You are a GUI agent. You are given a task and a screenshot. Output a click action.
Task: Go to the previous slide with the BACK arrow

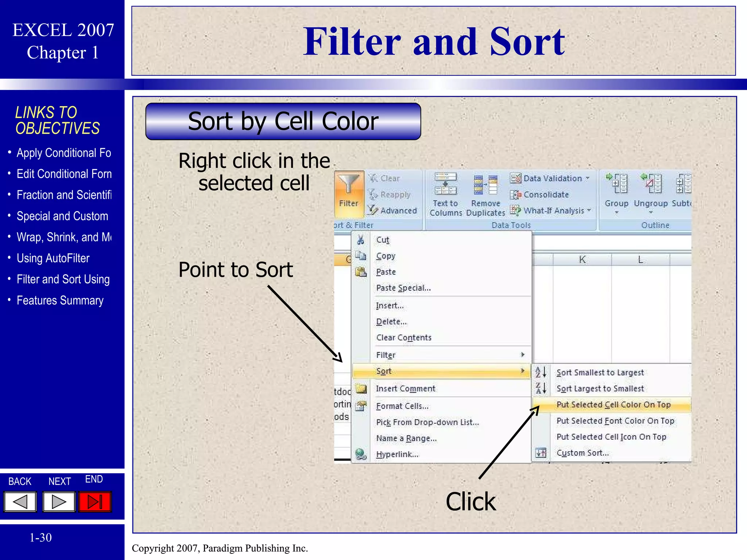pyautogui.click(x=20, y=502)
